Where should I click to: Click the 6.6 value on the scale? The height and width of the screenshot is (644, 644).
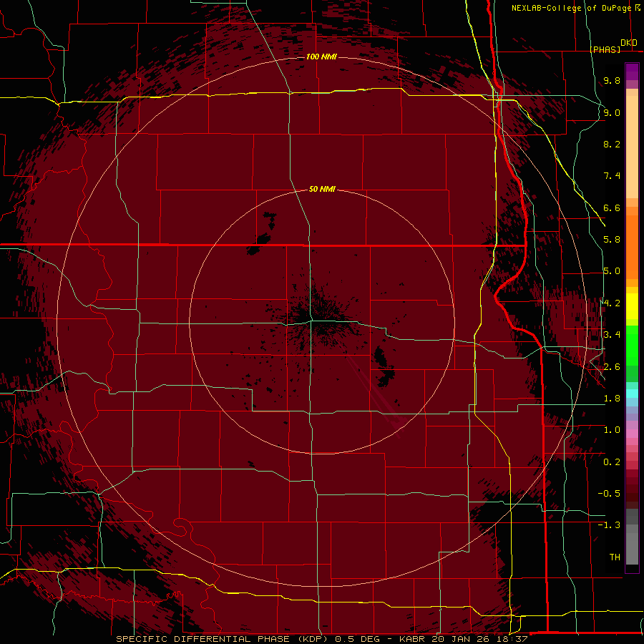tap(612, 208)
